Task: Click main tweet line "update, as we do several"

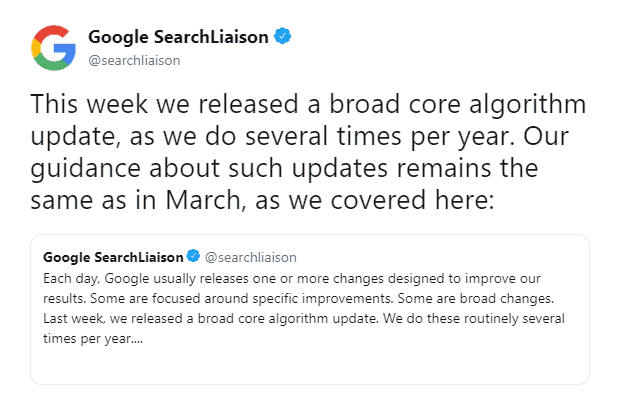Action: (x=300, y=136)
